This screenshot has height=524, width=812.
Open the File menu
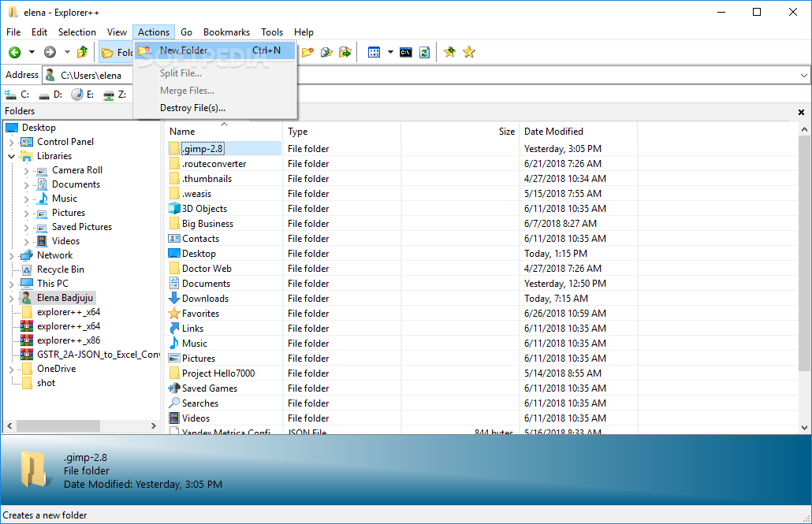[x=13, y=32]
